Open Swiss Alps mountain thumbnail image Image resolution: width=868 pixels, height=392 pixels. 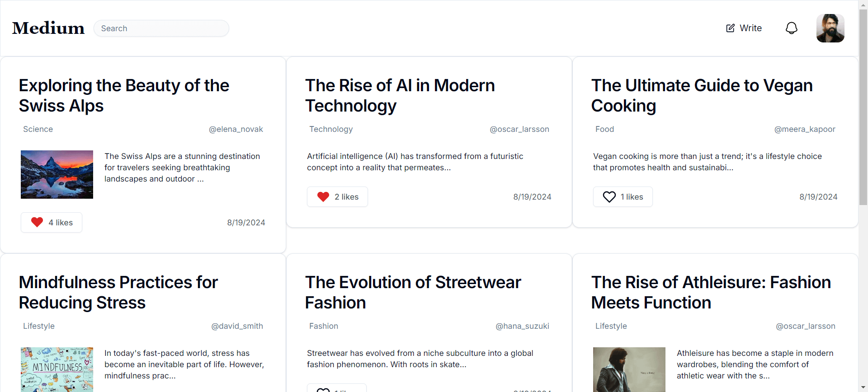point(57,174)
